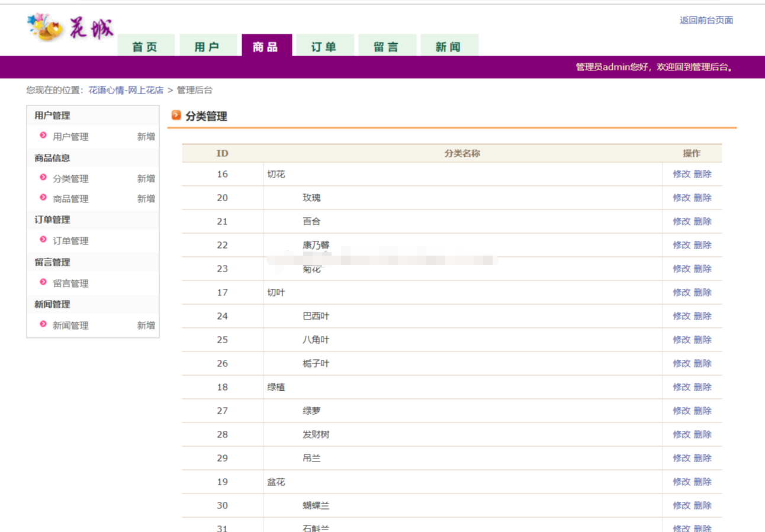Click category name 巴西叶

tap(316, 316)
